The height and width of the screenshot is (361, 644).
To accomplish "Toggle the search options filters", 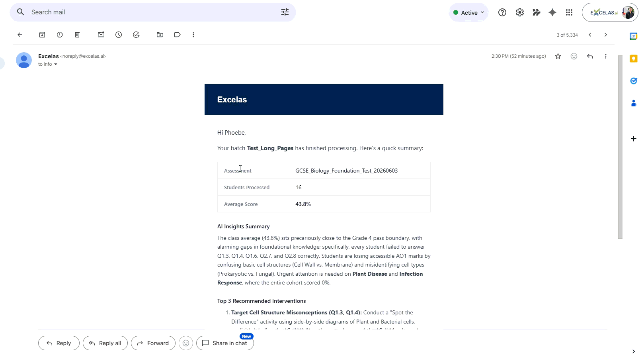I will (x=285, y=12).
